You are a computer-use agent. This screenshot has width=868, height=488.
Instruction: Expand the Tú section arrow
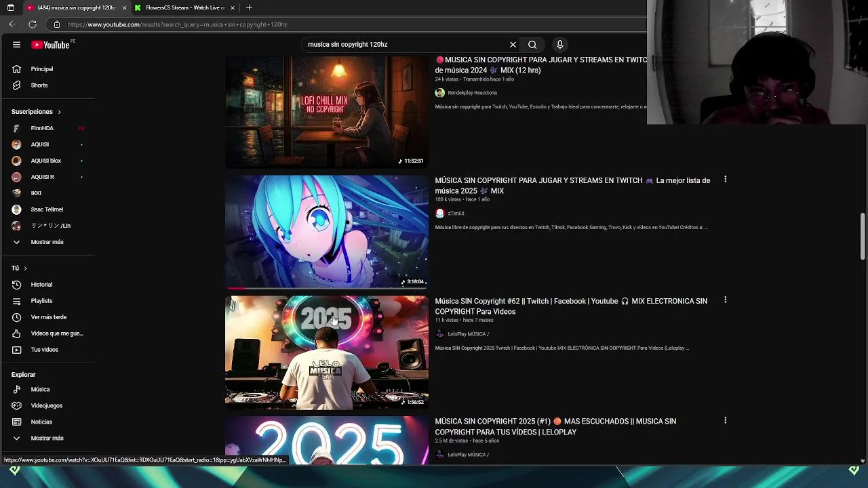(25, 268)
